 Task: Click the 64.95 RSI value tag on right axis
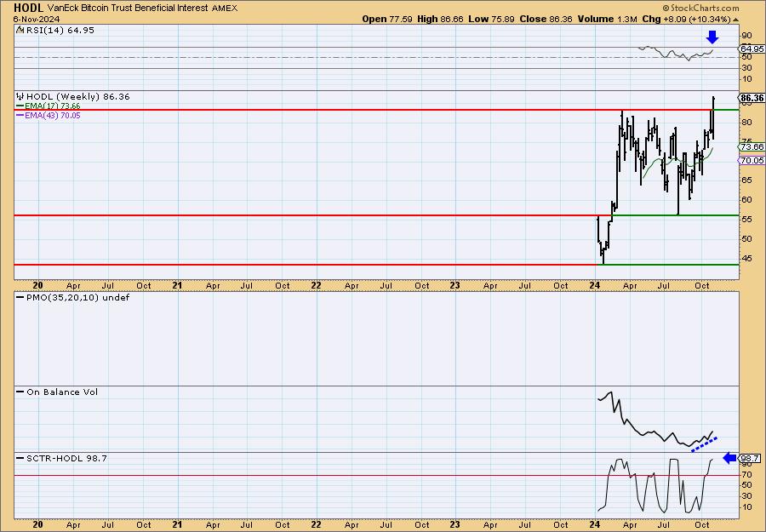pyautogui.click(x=752, y=49)
